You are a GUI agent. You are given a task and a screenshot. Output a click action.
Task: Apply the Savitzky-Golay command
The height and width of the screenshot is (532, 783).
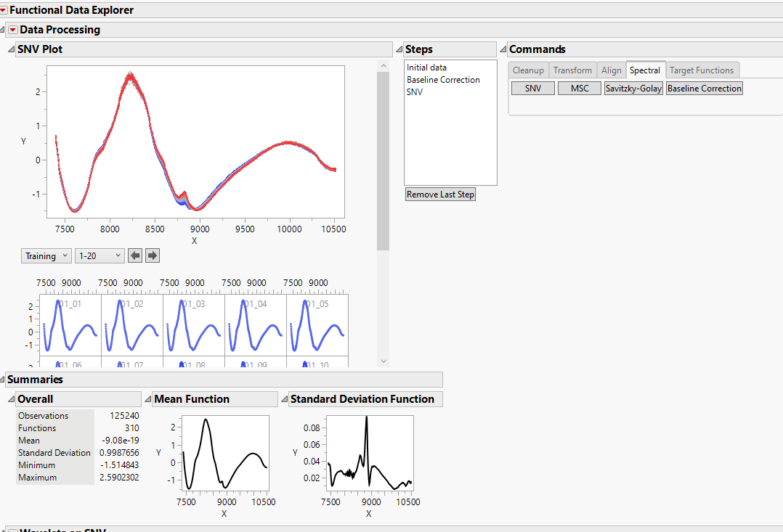point(633,88)
